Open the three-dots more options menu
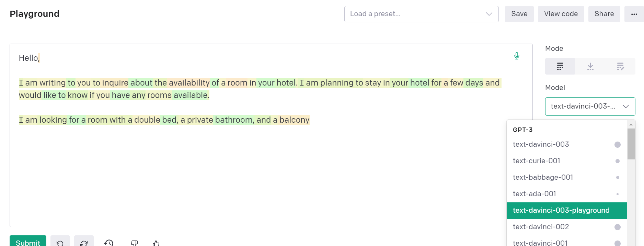The width and height of the screenshot is (644, 246). (x=634, y=14)
